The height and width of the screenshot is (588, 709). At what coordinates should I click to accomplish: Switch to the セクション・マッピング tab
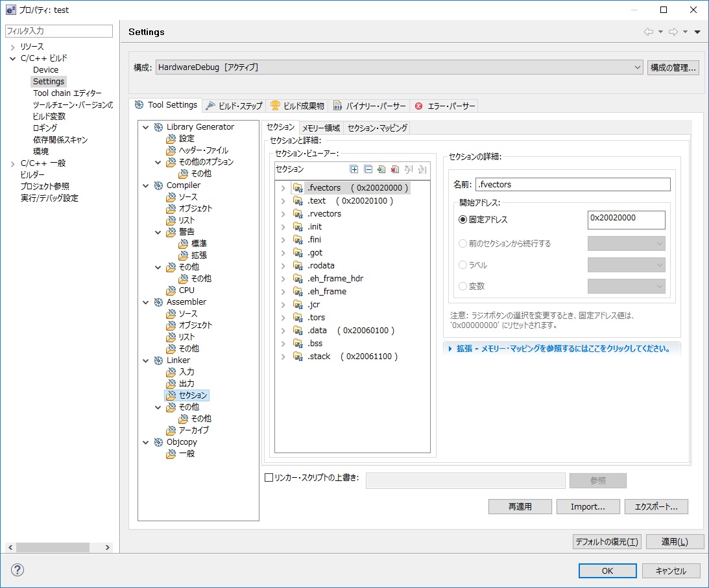[378, 128]
